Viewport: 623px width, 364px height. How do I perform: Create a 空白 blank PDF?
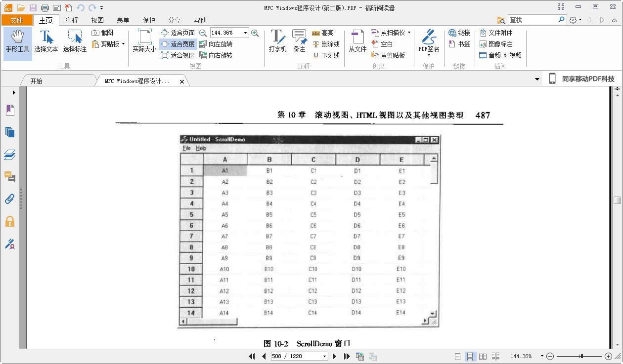point(382,44)
